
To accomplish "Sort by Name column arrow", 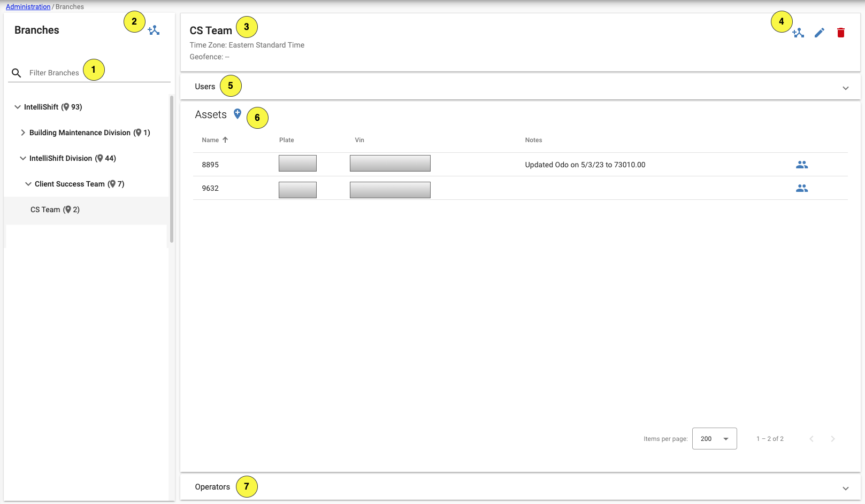I will point(225,140).
